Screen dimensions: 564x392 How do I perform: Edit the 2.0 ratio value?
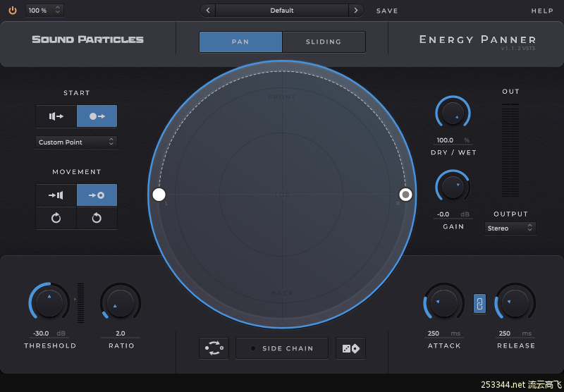121,333
